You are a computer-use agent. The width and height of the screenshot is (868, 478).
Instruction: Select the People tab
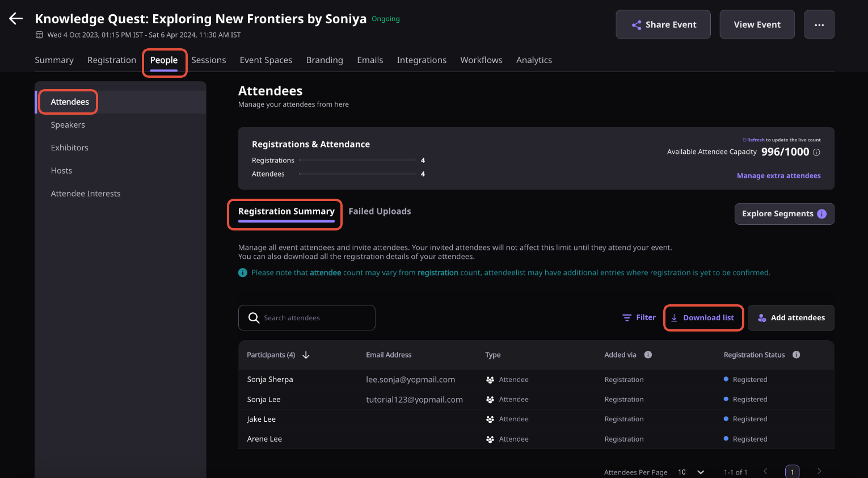click(164, 60)
